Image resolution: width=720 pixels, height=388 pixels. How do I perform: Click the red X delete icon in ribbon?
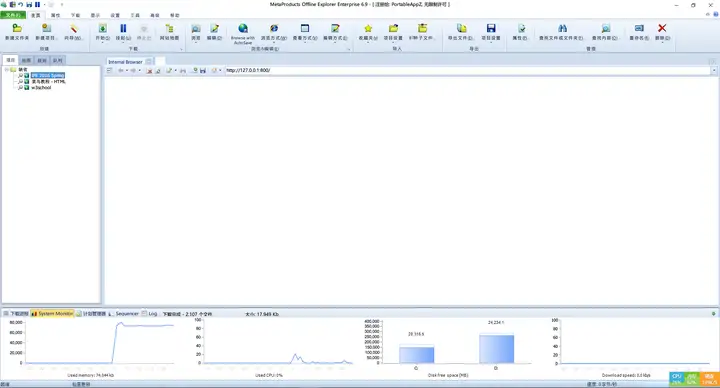(662, 28)
